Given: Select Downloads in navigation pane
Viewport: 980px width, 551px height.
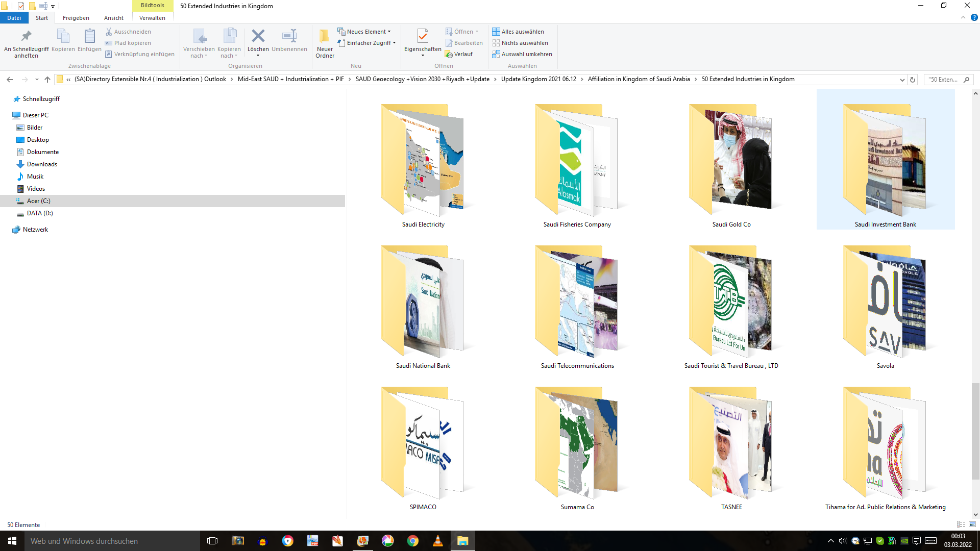Looking at the screenshot, I should click(x=42, y=164).
